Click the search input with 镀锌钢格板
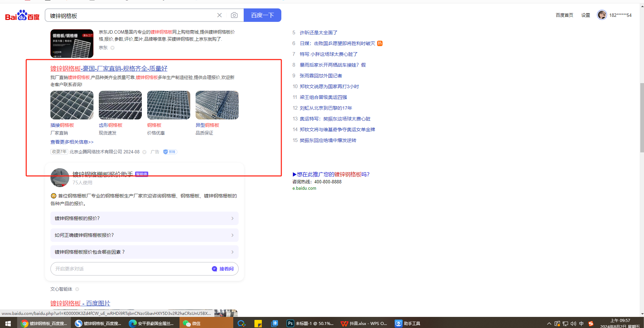644x328 pixels. pos(131,15)
